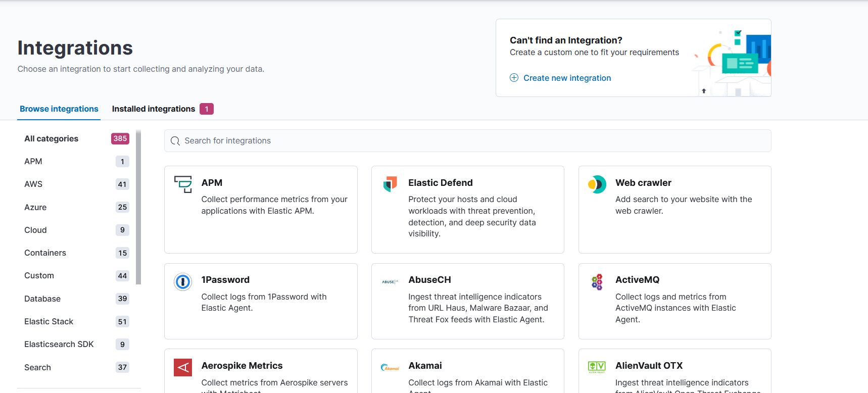The height and width of the screenshot is (393, 868).
Task: Click the Aerospike Metrics red icon
Action: coord(183,367)
